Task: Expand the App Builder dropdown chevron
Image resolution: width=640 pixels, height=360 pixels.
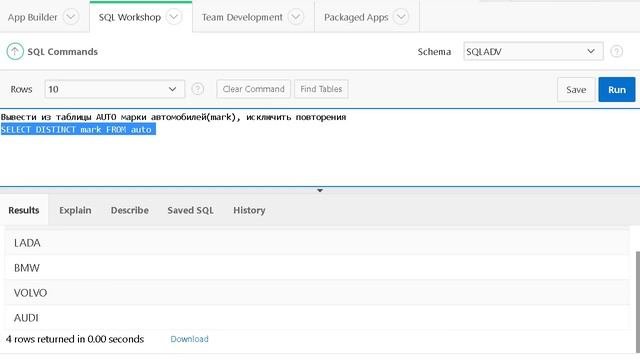Action: coord(71,17)
